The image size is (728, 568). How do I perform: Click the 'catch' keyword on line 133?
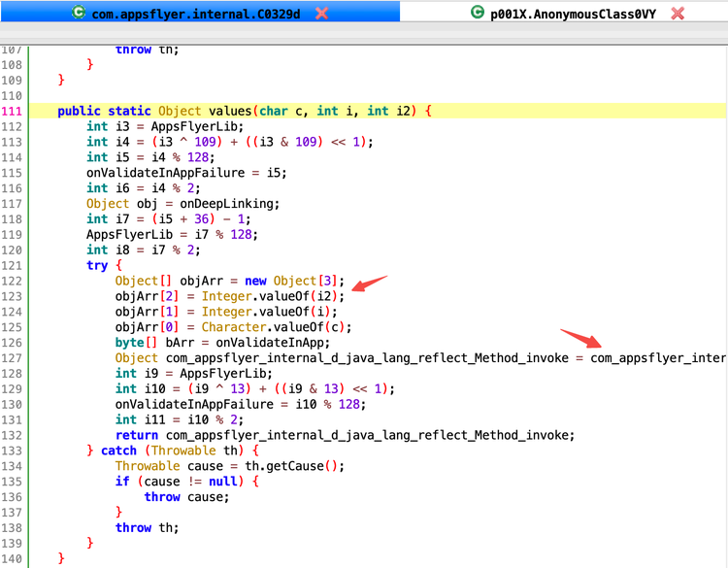(118, 451)
